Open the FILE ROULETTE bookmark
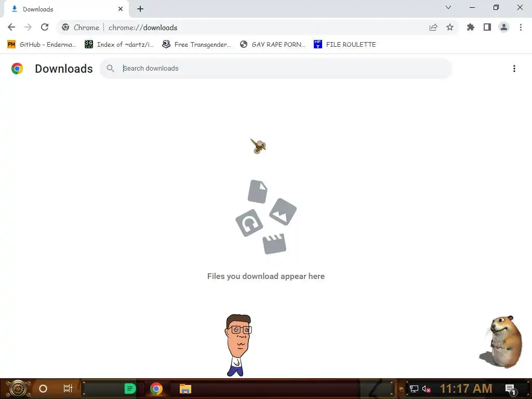Screen dimensions: 532x399 pyautogui.click(x=345, y=45)
